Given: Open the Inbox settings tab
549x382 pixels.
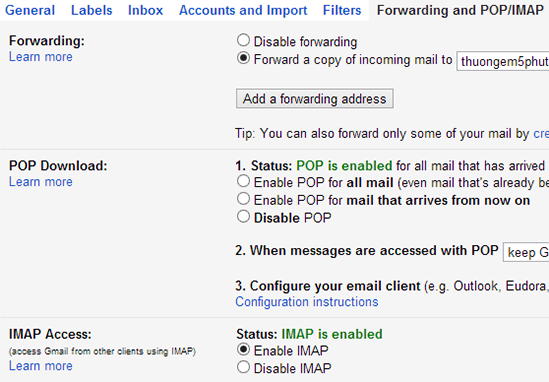Looking at the screenshot, I should tap(145, 10).
